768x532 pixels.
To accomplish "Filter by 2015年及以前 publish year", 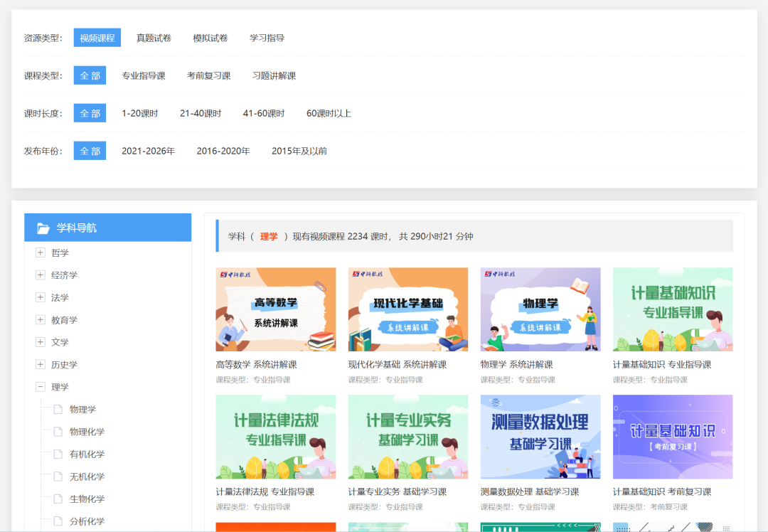I will pos(299,151).
